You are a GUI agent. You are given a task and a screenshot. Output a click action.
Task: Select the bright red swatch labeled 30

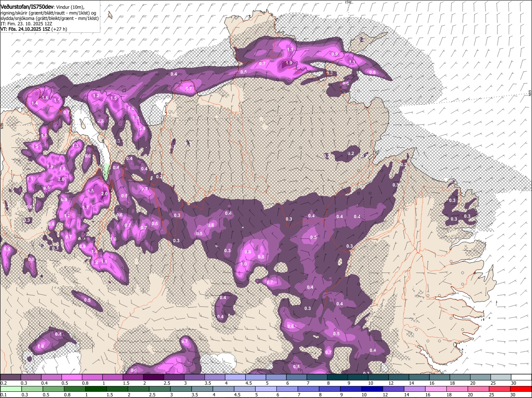pos(520,389)
